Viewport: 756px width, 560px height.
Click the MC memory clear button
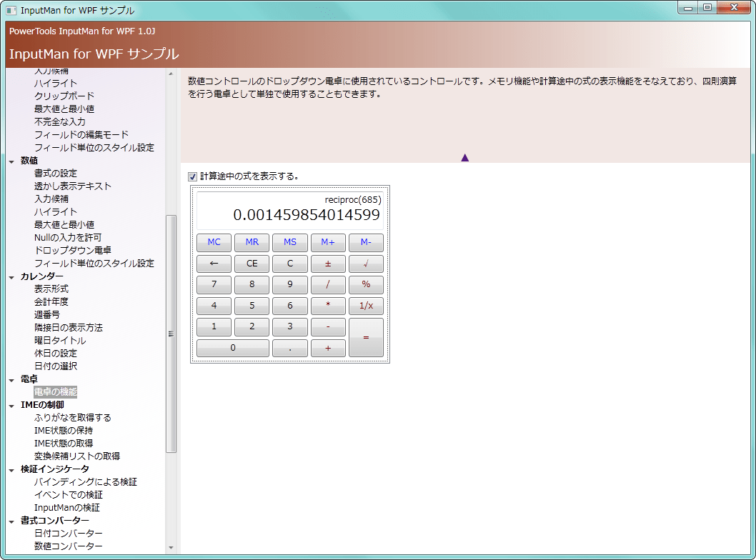click(x=214, y=242)
